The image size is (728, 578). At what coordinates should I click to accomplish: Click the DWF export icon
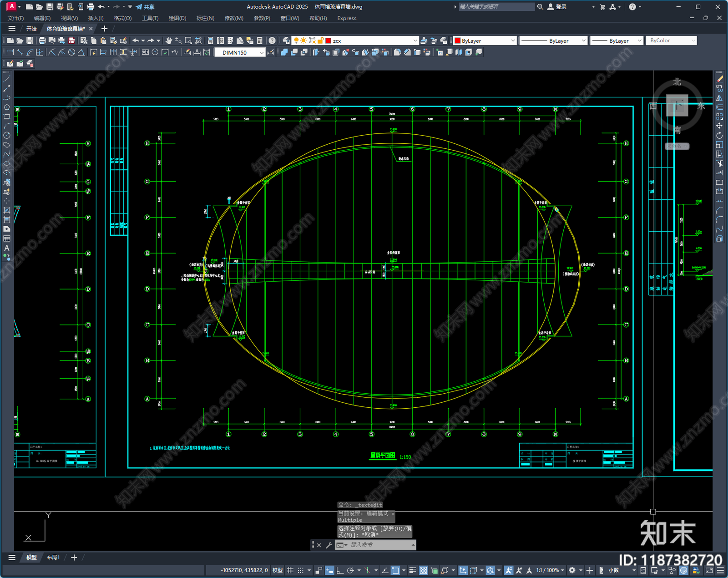point(71,41)
